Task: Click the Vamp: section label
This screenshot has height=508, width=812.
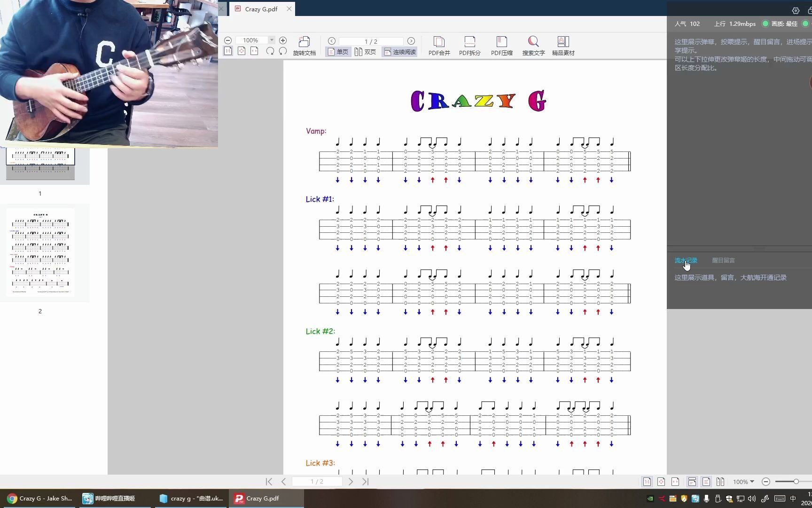Action: click(x=316, y=131)
